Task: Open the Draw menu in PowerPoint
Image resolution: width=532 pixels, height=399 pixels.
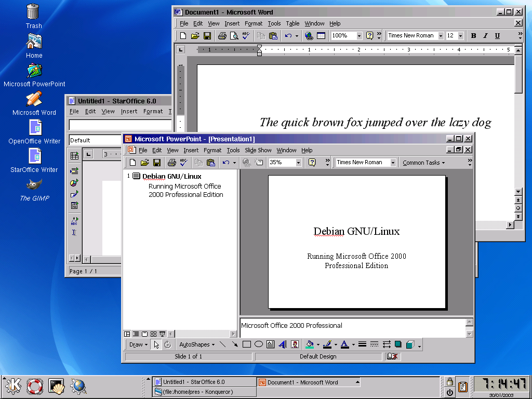Action: (138, 344)
